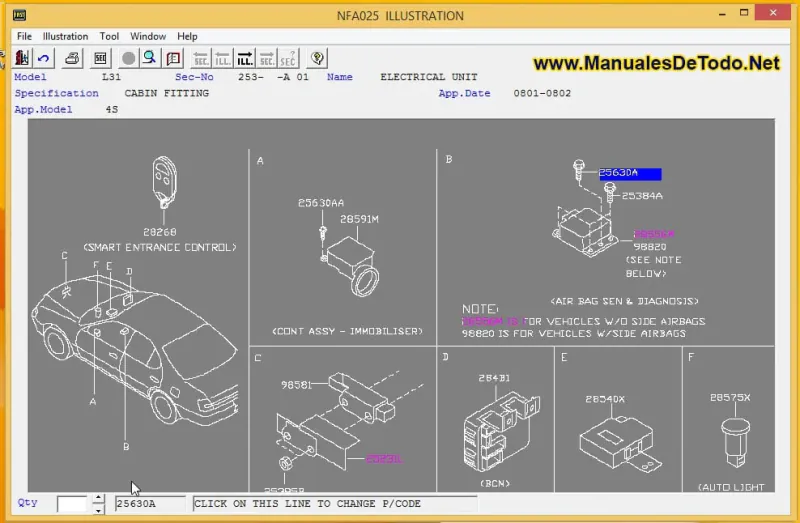Open the Tool menu
Viewport: 800px width, 523px height.
[109, 36]
